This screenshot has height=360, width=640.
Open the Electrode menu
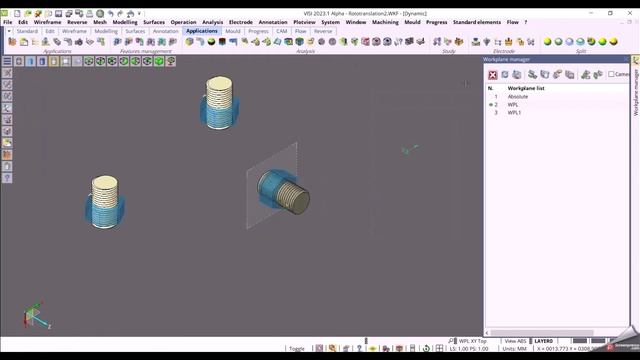(240, 22)
